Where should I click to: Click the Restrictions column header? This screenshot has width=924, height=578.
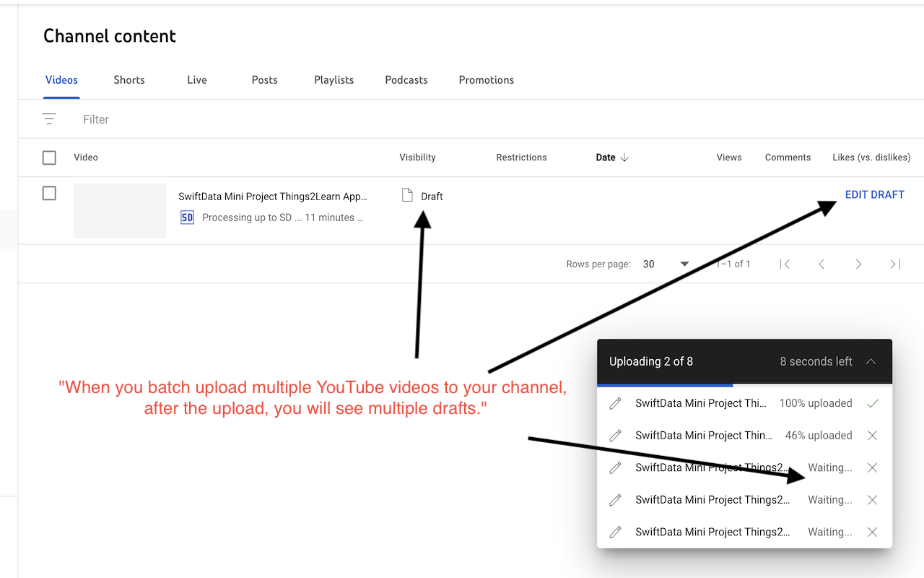pyautogui.click(x=521, y=158)
